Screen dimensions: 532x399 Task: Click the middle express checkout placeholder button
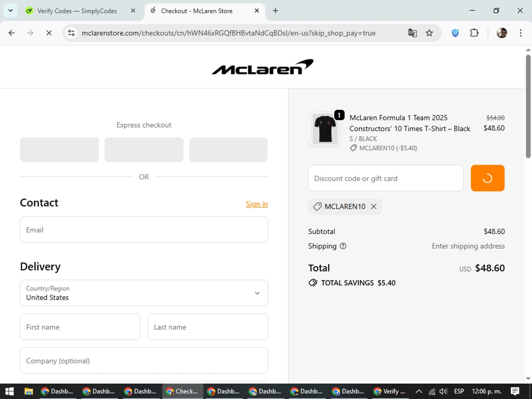click(144, 150)
